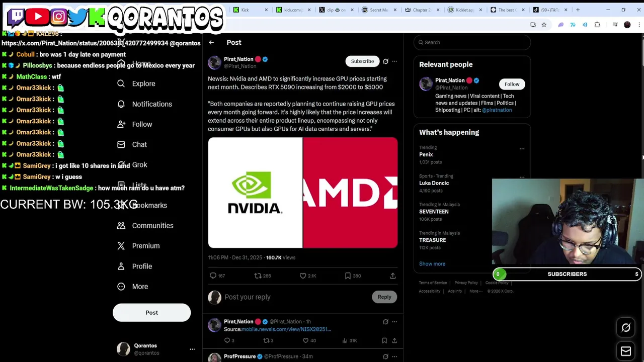Screen dimensions: 644x362
Task: Click Grok icon on main post
Action: pos(385,61)
